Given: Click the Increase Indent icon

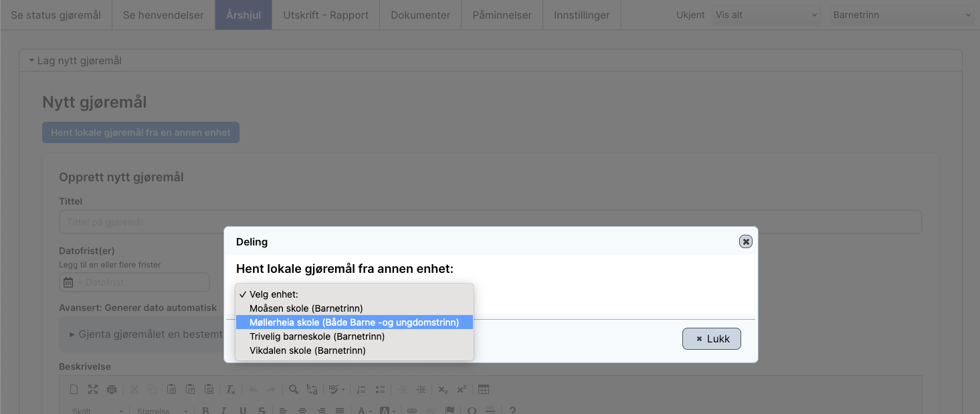Looking at the screenshot, I should click(421, 389).
